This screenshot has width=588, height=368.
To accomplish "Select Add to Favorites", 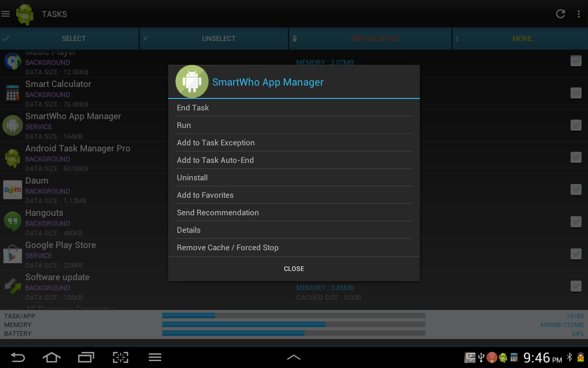I will [294, 195].
